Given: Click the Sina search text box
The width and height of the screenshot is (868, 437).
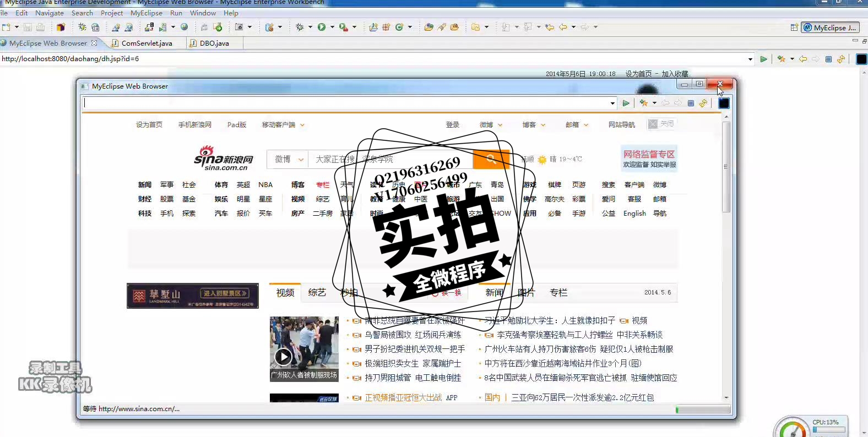Looking at the screenshot, I should tap(390, 159).
